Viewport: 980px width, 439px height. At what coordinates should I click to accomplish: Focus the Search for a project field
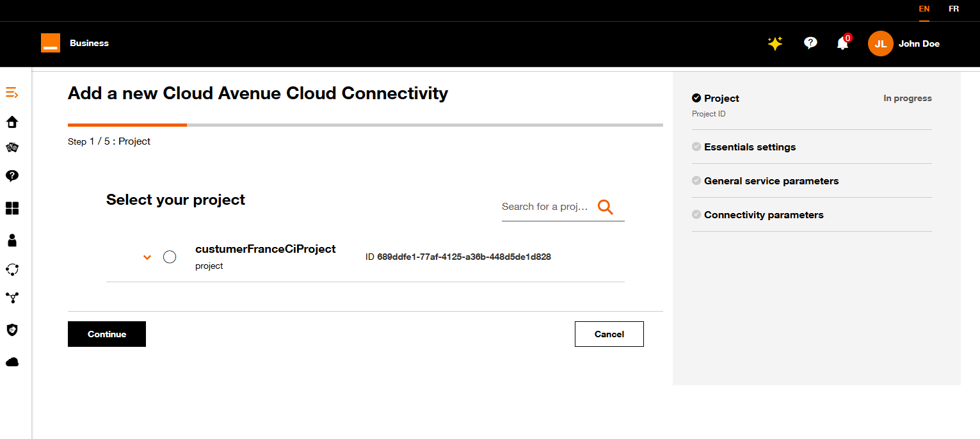click(545, 207)
